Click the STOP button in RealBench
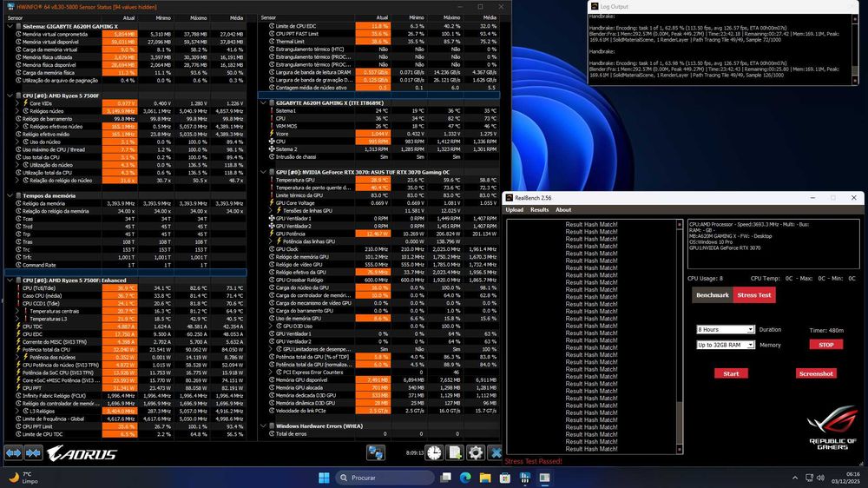868x488 pixels. (826, 345)
